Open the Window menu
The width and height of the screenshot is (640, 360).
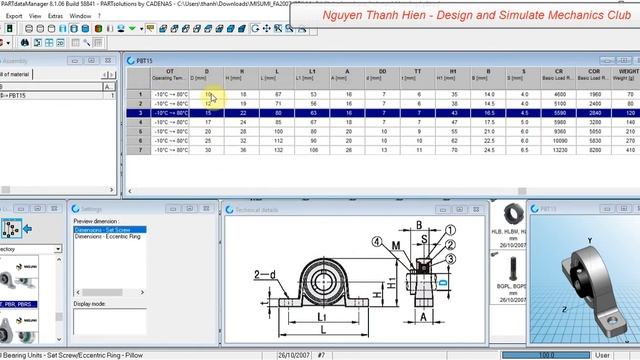(x=80, y=16)
